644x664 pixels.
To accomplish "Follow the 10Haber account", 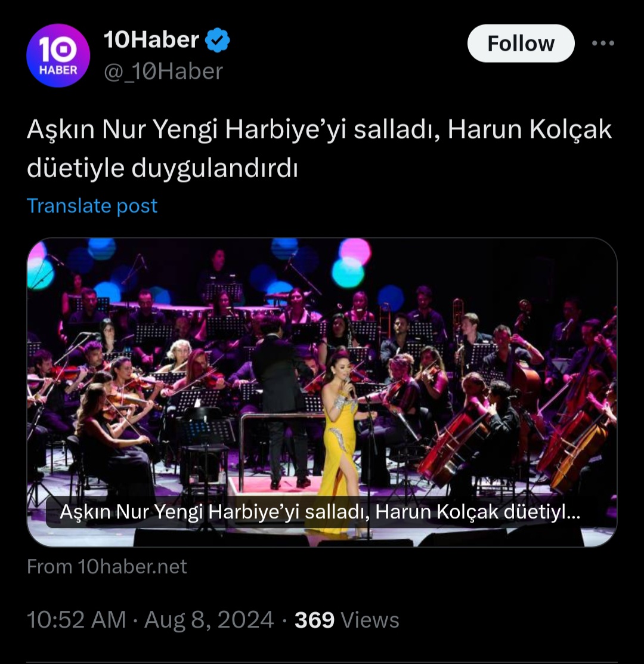I will [521, 44].
